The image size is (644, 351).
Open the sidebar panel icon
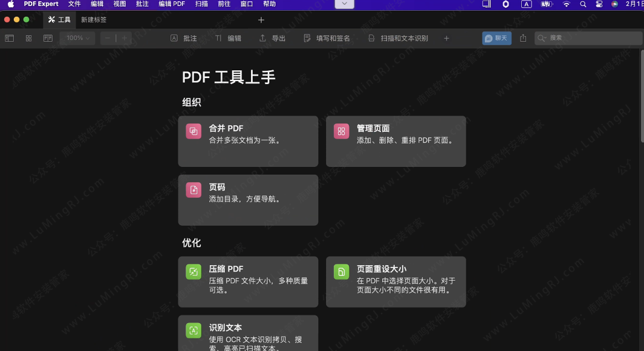[9, 38]
